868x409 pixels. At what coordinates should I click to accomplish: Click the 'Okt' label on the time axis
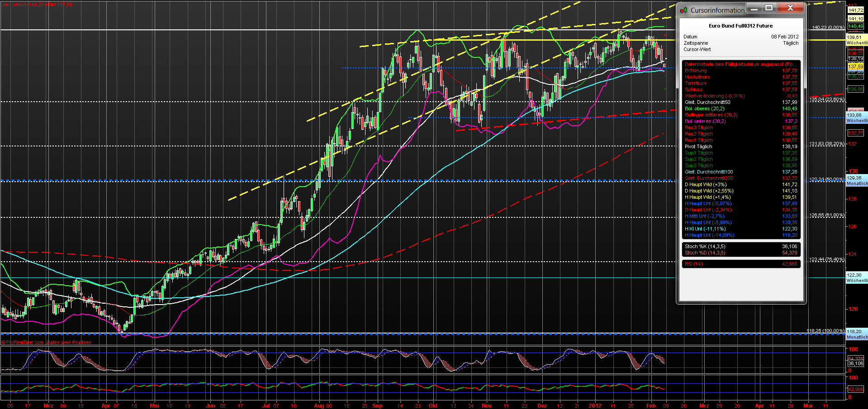[433, 405]
